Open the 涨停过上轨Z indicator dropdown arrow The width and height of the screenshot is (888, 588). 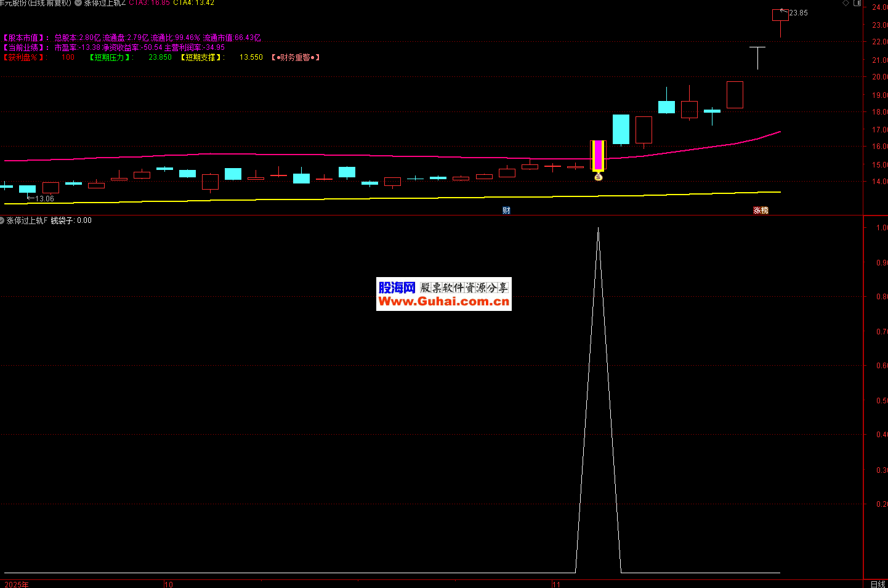click(78, 3)
